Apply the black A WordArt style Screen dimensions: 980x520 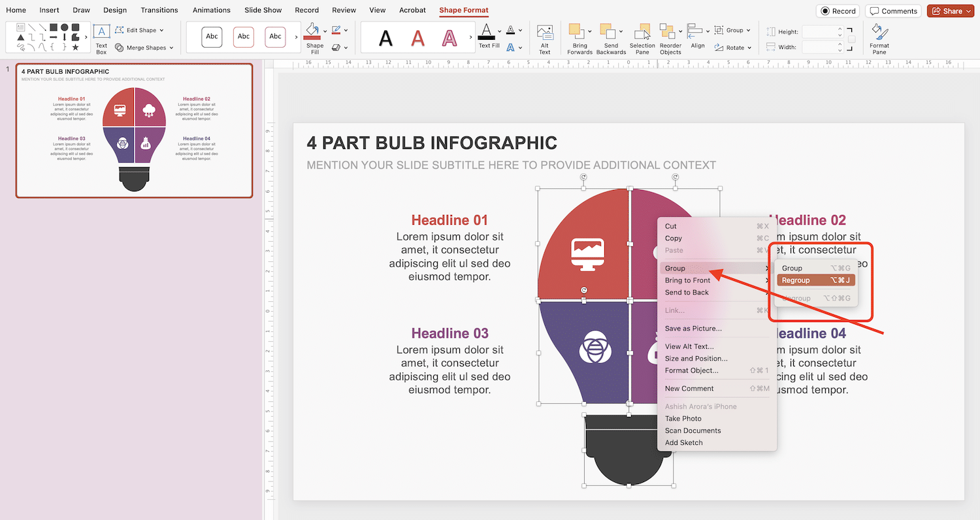pyautogui.click(x=386, y=38)
